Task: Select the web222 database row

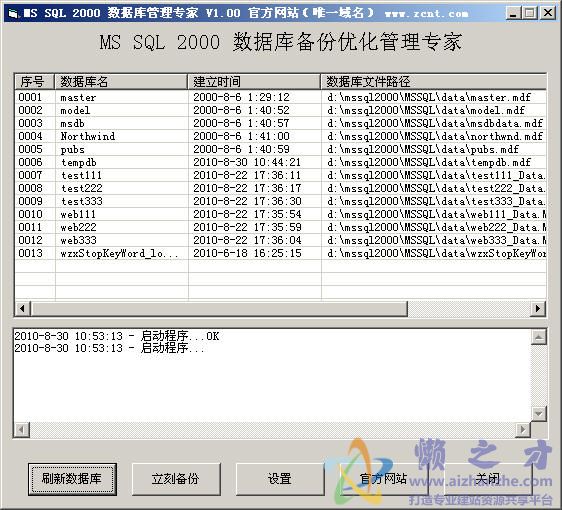Action: [281, 227]
